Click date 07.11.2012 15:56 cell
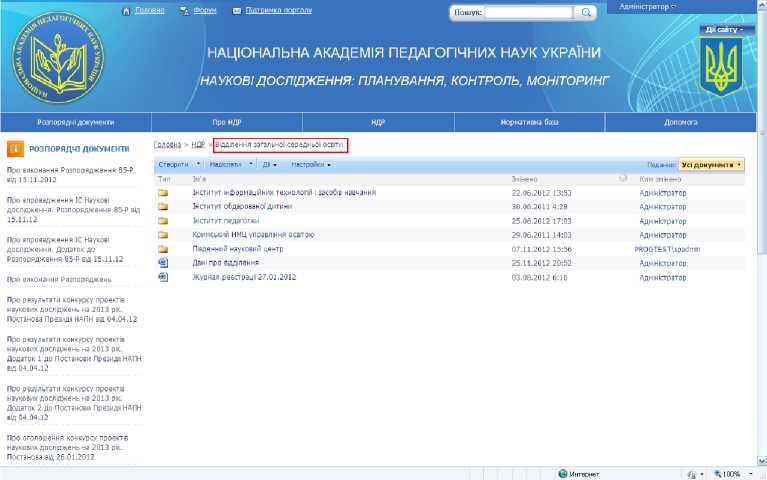Screen dimensions: 767x480 [541, 250]
